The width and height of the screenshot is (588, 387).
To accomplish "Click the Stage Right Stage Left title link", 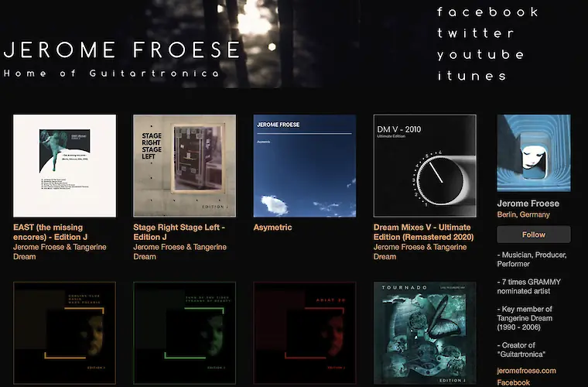I will (179, 232).
